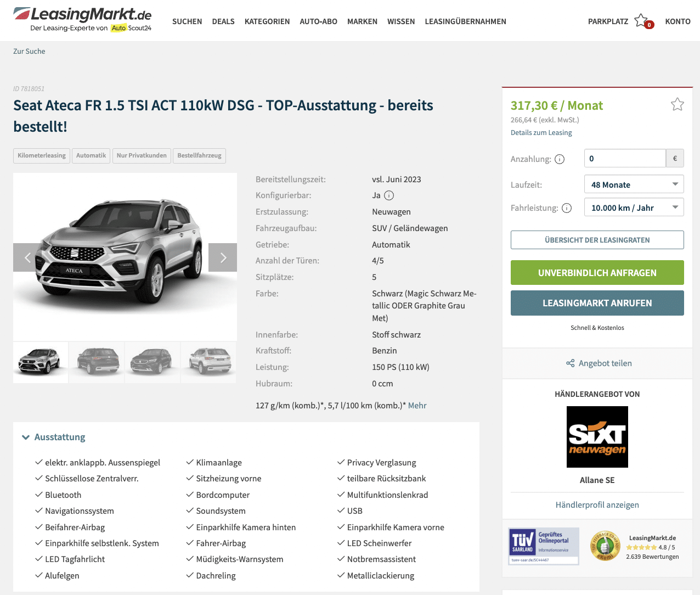700x595 pixels.
Task: Open info icon next to Fahrleistung
Action: click(567, 208)
